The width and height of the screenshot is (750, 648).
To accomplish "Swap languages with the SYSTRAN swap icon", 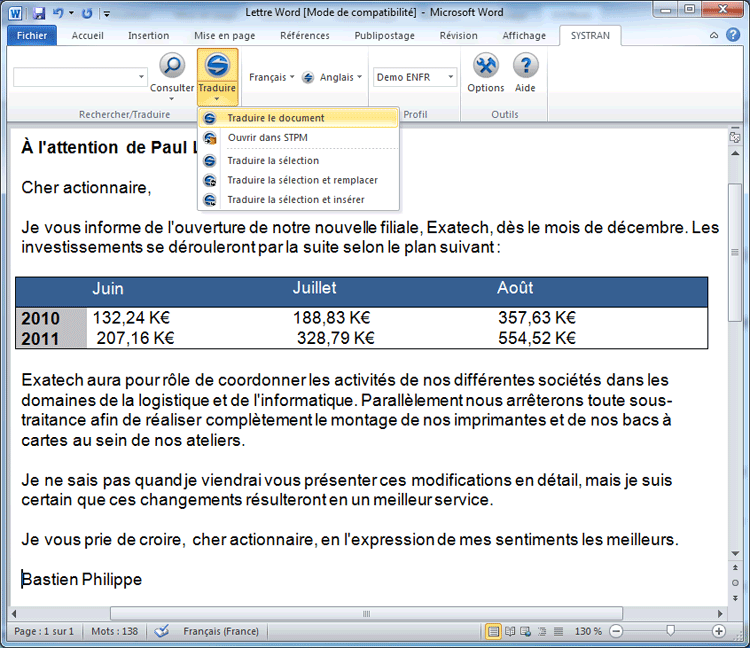I will 308,77.
